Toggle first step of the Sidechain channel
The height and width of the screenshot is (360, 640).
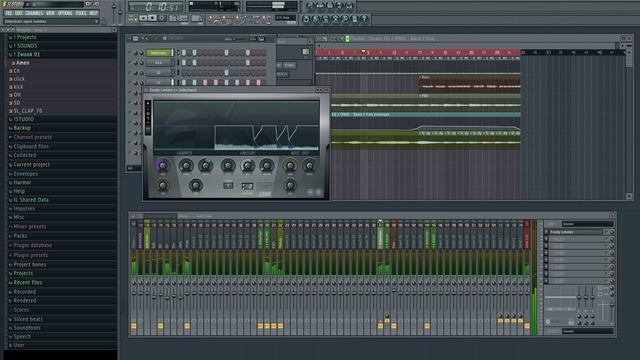(x=184, y=53)
